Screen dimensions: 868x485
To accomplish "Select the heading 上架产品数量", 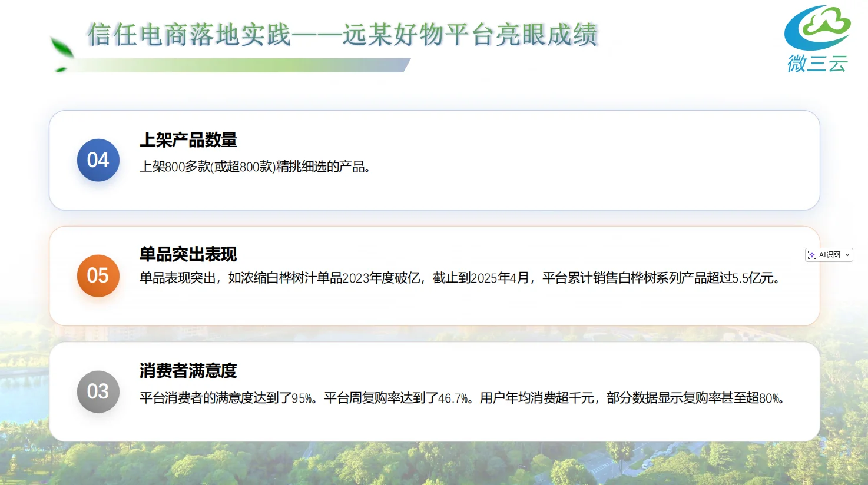I will [x=188, y=140].
